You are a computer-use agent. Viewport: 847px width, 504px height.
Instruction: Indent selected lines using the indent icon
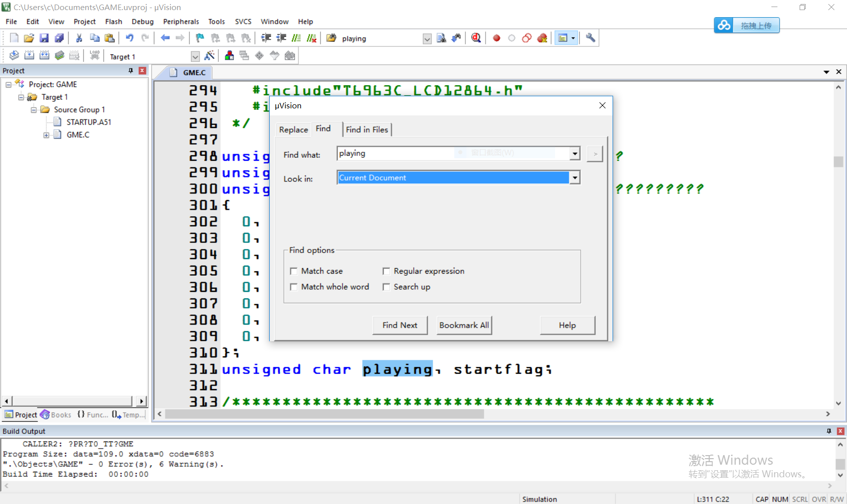(x=266, y=38)
